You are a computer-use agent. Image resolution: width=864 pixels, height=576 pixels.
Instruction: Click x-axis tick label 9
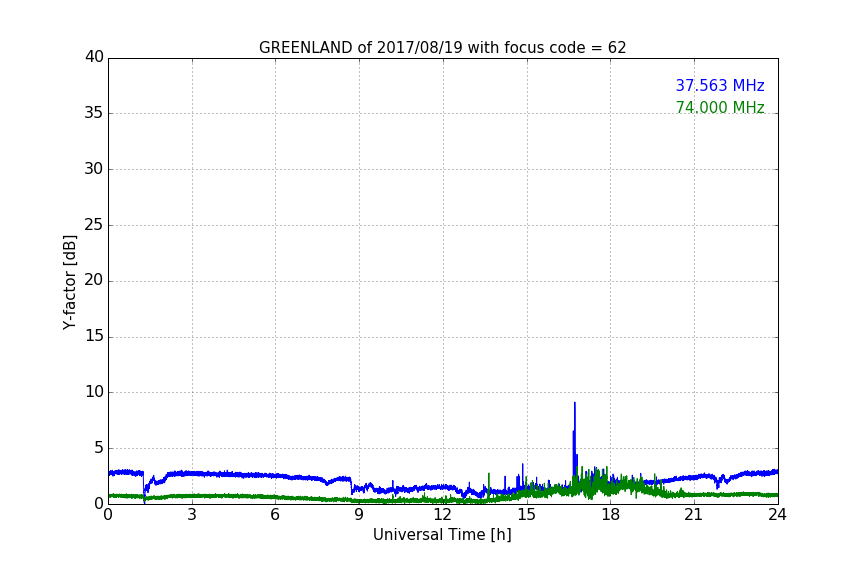(x=359, y=515)
